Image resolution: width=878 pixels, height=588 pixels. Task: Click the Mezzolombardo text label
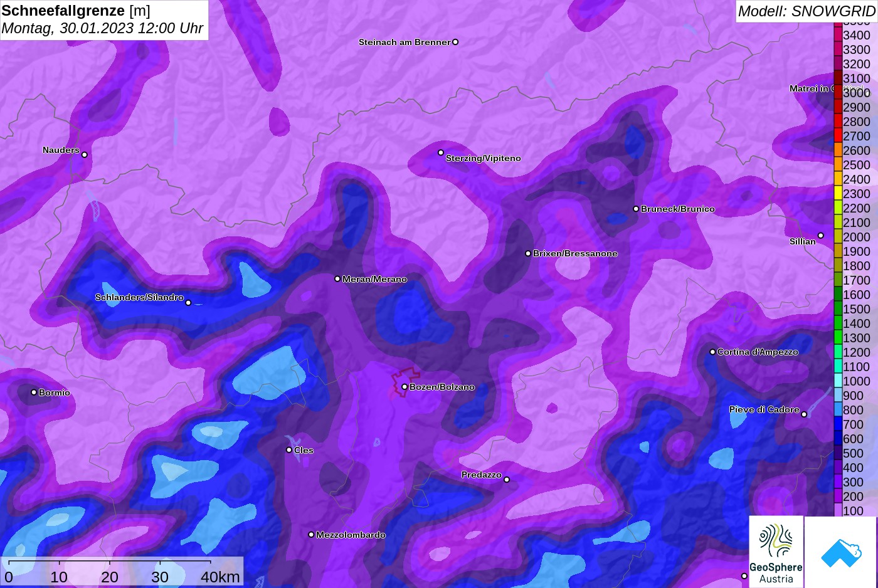point(351,535)
